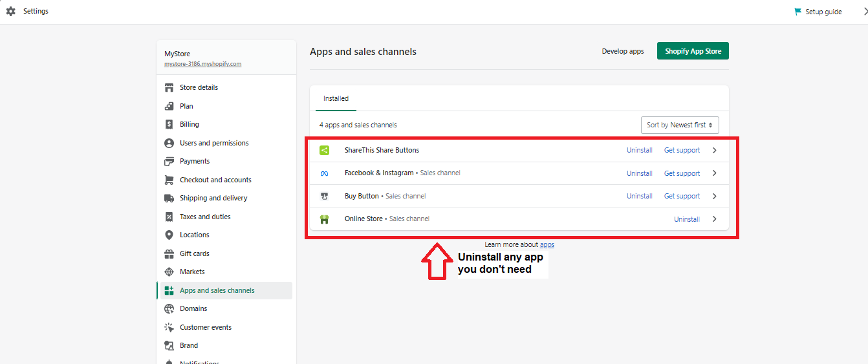Click the Settings gear icon

click(10, 12)
